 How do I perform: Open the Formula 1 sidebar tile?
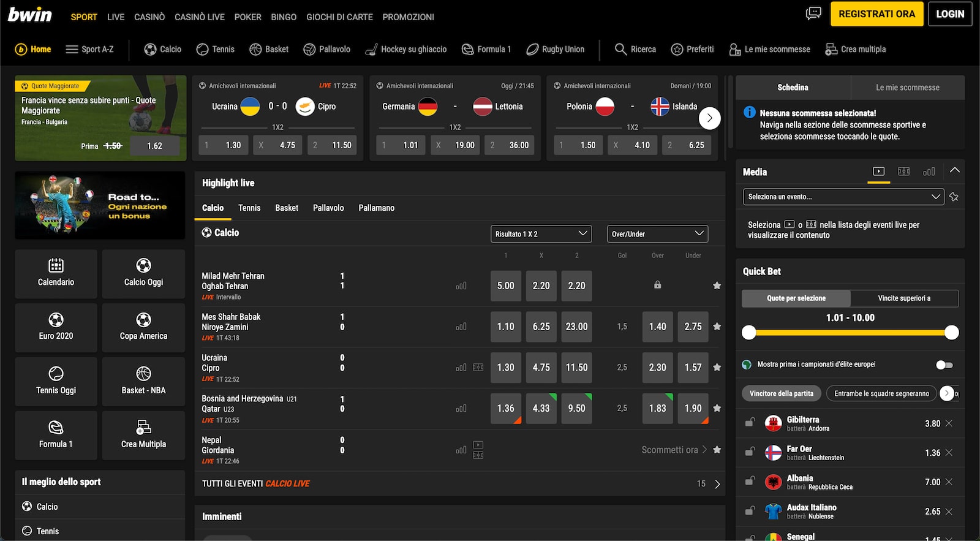[x=56, y=436]
